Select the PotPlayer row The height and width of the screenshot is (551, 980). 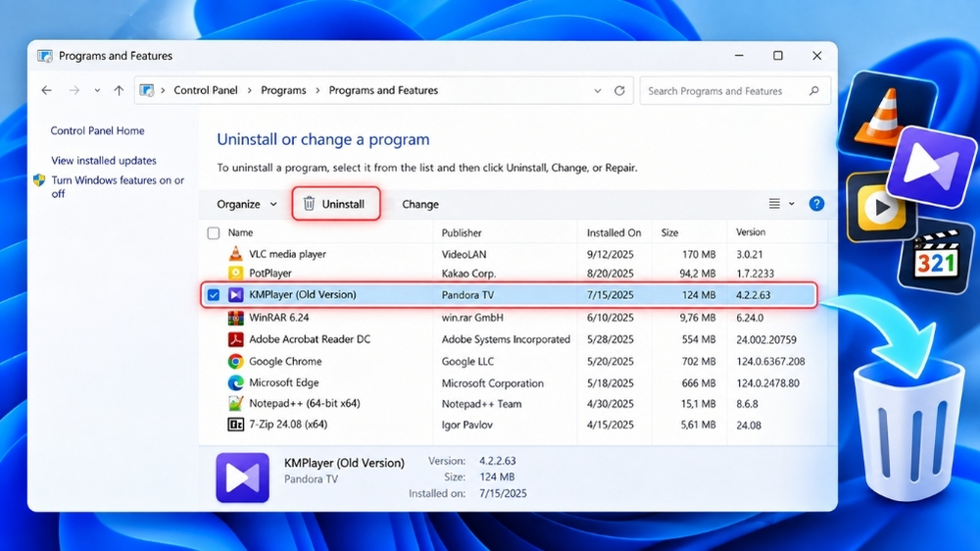(514, 274)
